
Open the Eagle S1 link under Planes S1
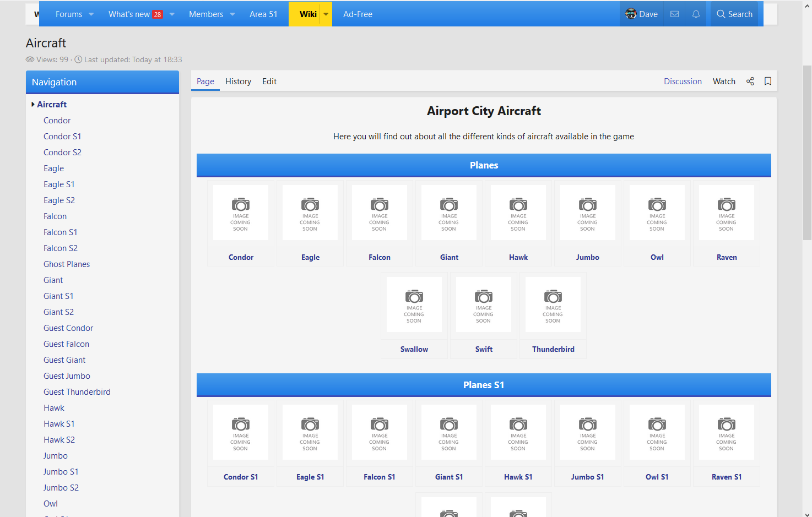(310, 477)
